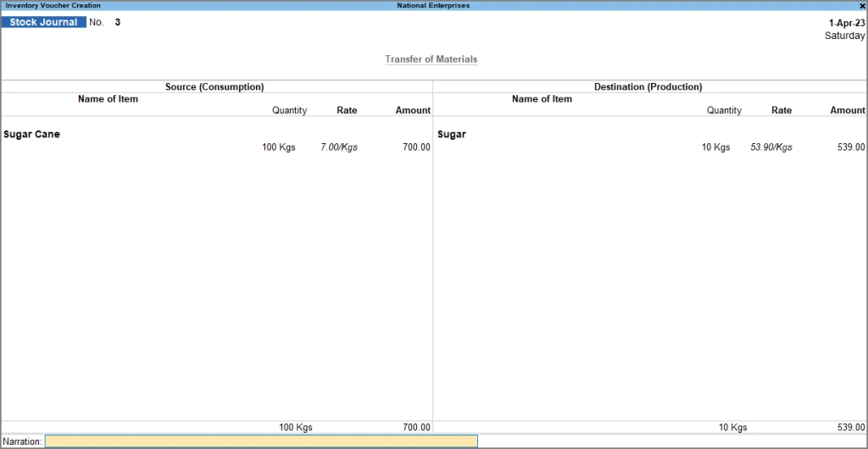Click the destination total 539.00 at bottom
868x449 pixels.
coord(850,428)
